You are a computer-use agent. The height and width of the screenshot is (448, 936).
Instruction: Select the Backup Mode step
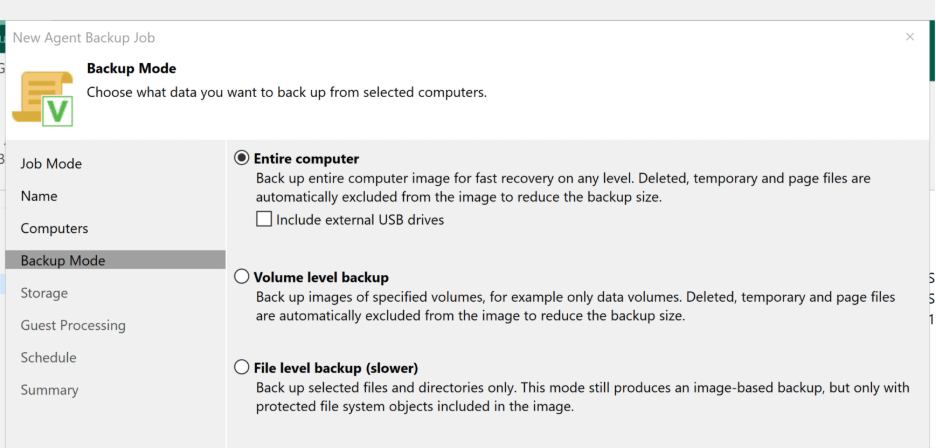63,261
